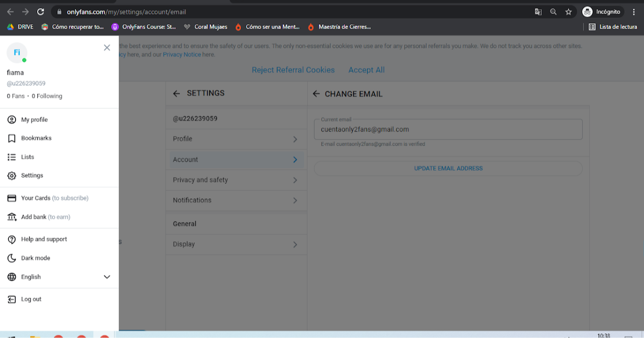Open the Fi avatar profile picture

tap(17, 53)
